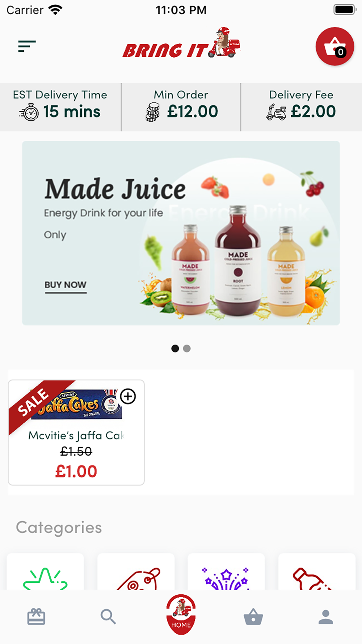This screenshot has width=362, height=644.
Task: Open the basket tab in bottom bar
Action: pos(253,617)
